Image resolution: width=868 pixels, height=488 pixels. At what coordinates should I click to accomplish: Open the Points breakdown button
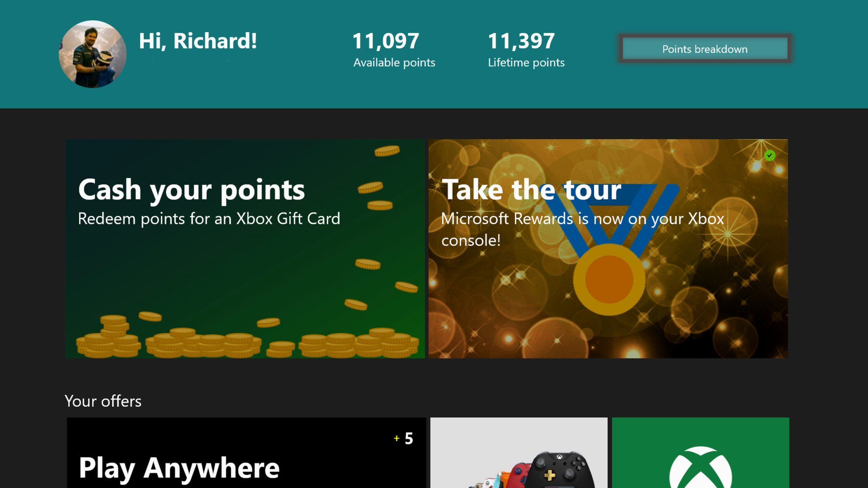click(705, 49)
